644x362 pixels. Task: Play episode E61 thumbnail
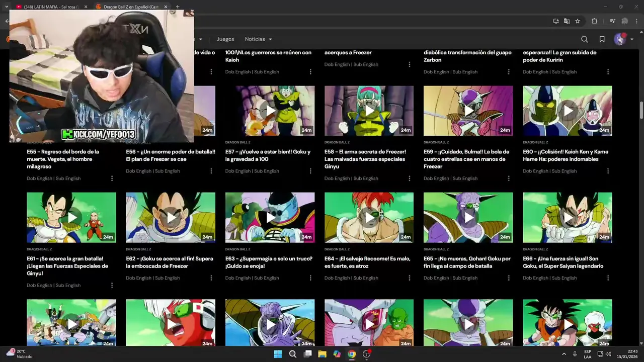point(71,217)
